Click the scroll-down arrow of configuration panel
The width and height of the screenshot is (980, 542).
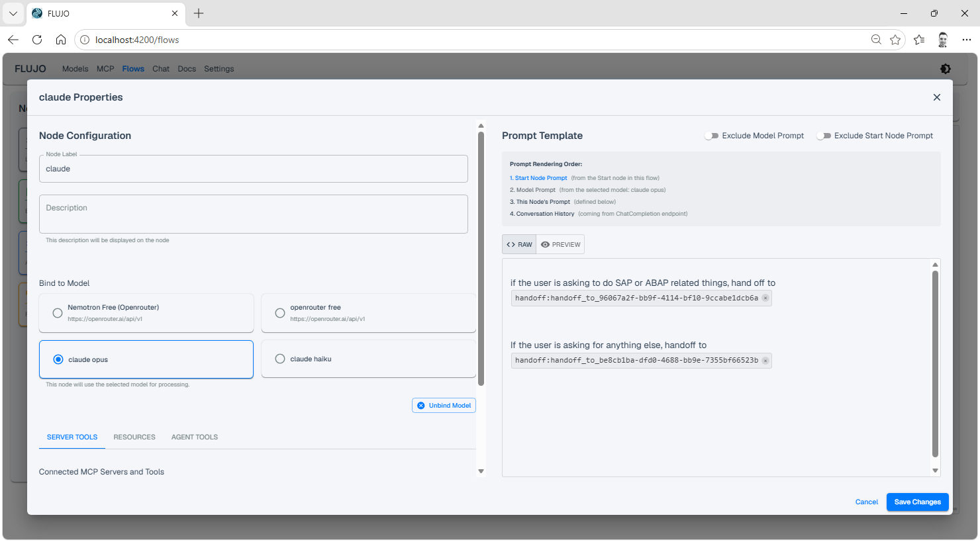point(481,471)
